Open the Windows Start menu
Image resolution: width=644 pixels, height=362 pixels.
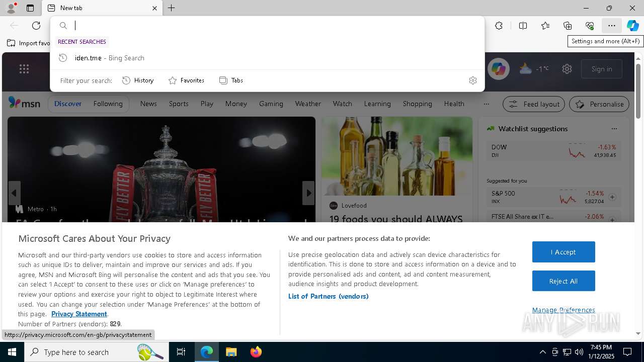tap(12, 352)
